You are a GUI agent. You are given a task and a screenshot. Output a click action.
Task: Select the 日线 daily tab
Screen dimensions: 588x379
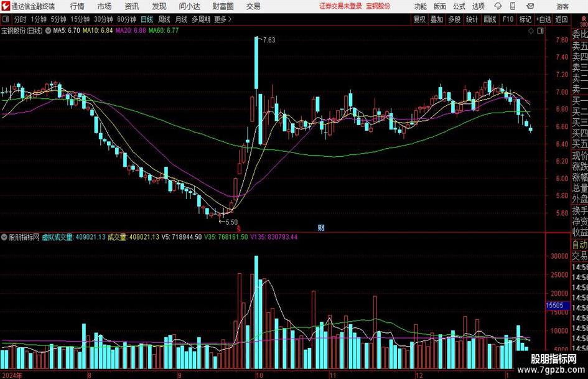(147, 19)
